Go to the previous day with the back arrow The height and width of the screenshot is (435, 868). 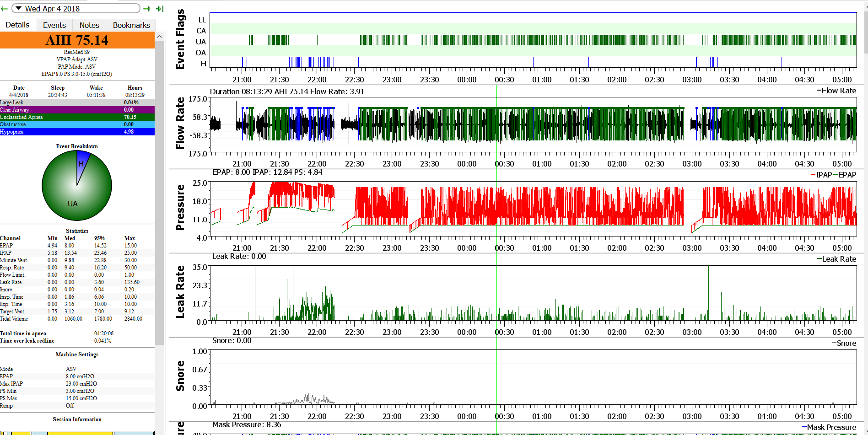[5, 9]
